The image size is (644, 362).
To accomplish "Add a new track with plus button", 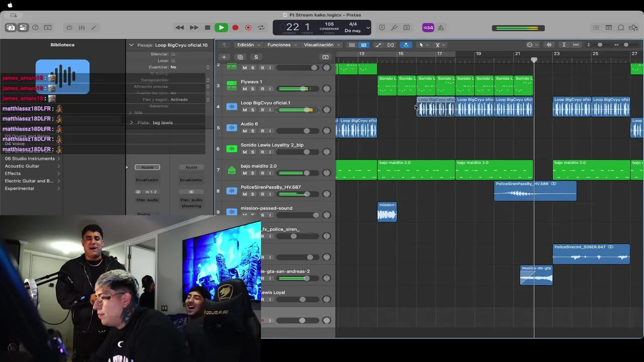I will click(224, 57).
